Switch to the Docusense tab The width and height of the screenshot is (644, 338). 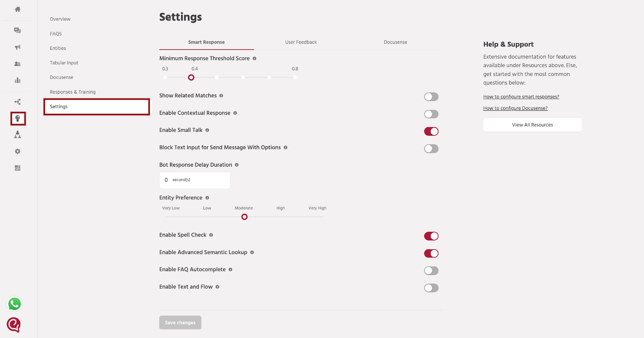coord(395,42)
